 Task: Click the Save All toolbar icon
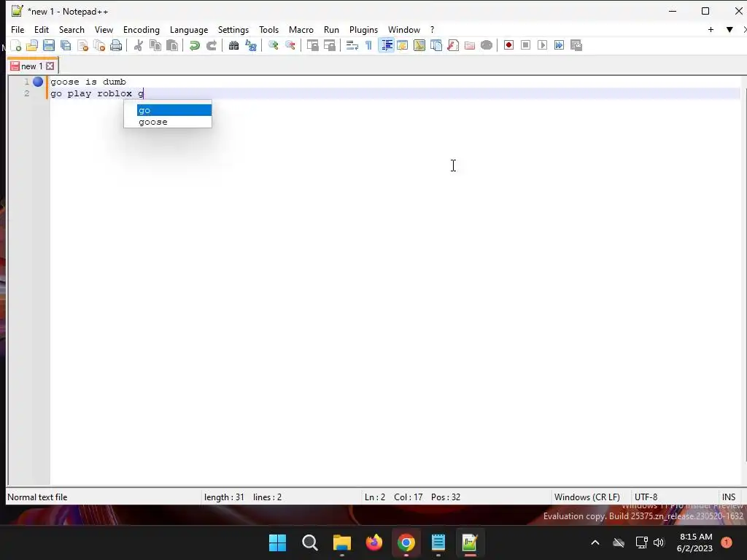pos(65,45)
